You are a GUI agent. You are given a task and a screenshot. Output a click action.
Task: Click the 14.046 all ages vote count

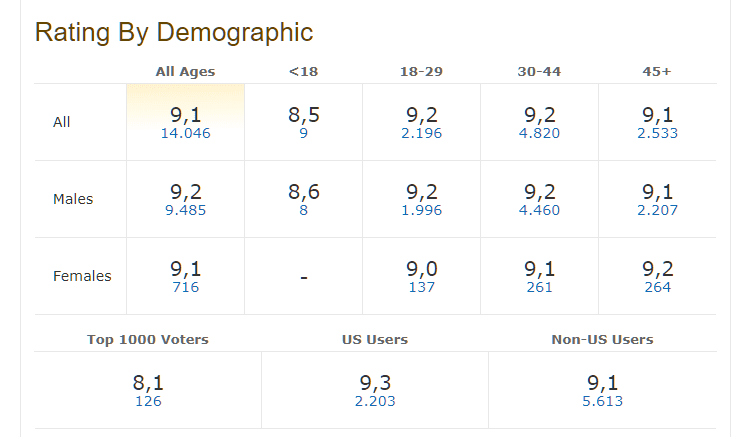coord(185,133)
